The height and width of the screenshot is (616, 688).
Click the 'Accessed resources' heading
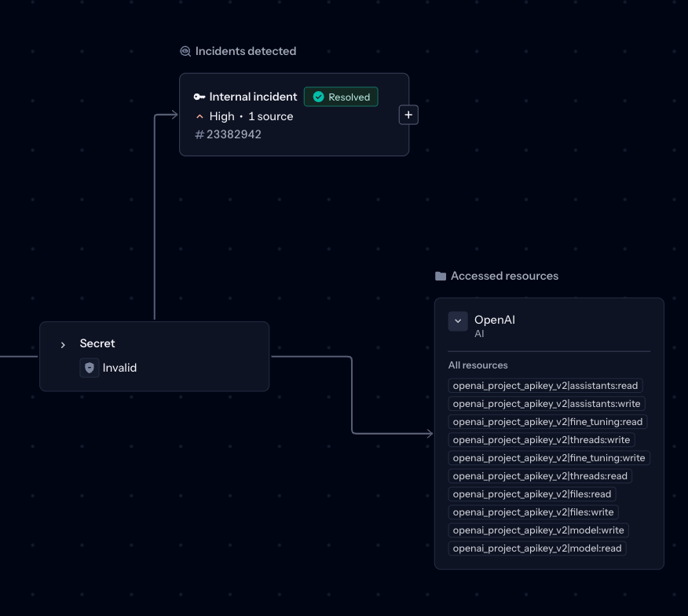click(504, 276)
